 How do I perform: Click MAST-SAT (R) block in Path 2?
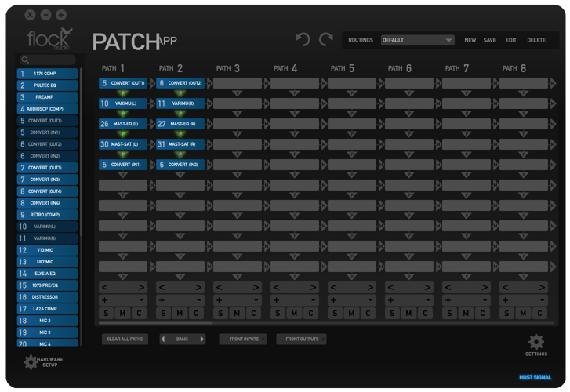point(180,144)
